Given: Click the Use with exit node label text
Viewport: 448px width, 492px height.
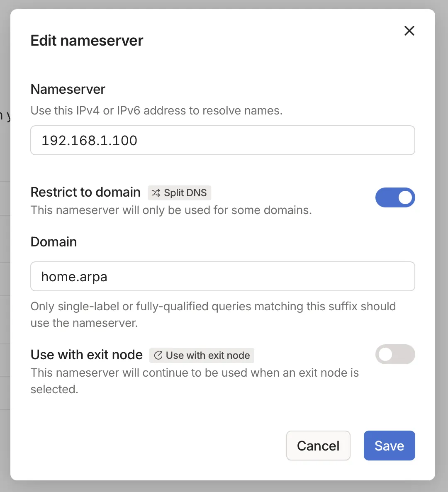Looking at the screenshot, I should coord(86,355).
